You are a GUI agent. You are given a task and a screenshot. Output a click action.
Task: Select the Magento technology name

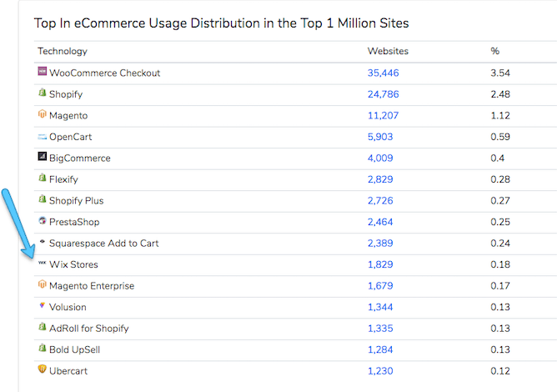point(68,115)
